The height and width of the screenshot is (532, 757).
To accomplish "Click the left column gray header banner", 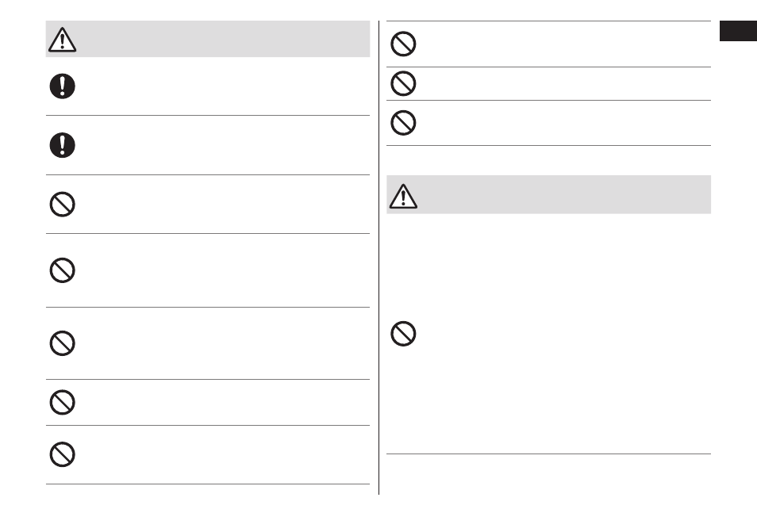I will [208, 39].
